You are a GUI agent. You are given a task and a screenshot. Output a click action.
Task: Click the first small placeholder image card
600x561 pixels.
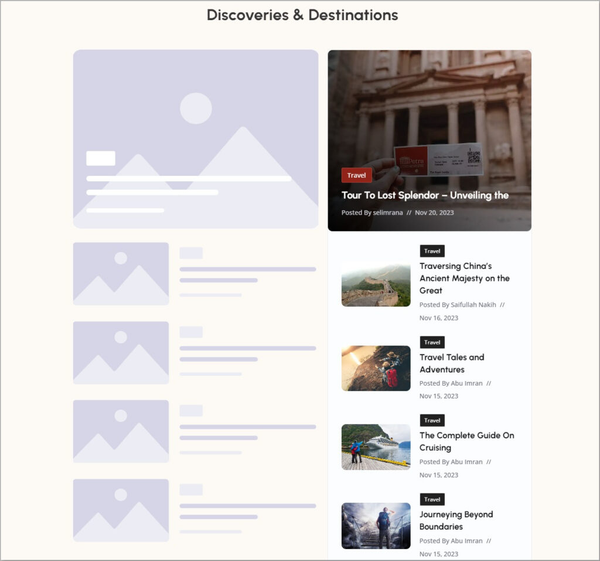pyautogui.click(x=121, y=274)
